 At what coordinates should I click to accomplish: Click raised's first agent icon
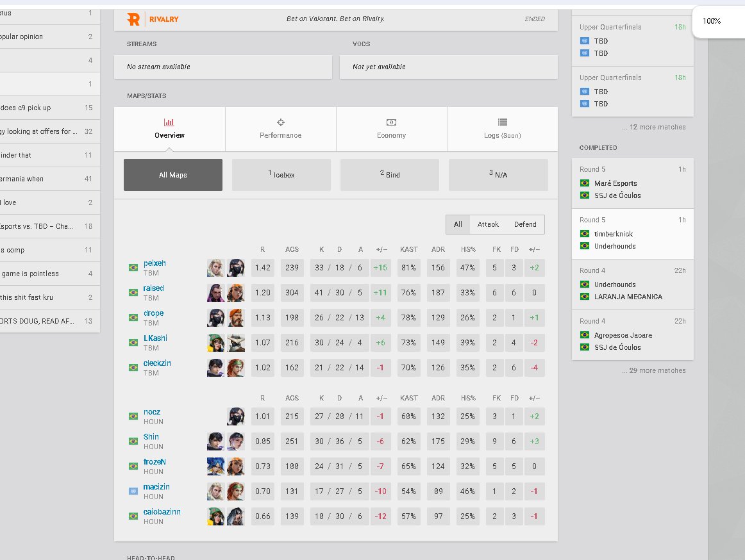pos(215,293)
